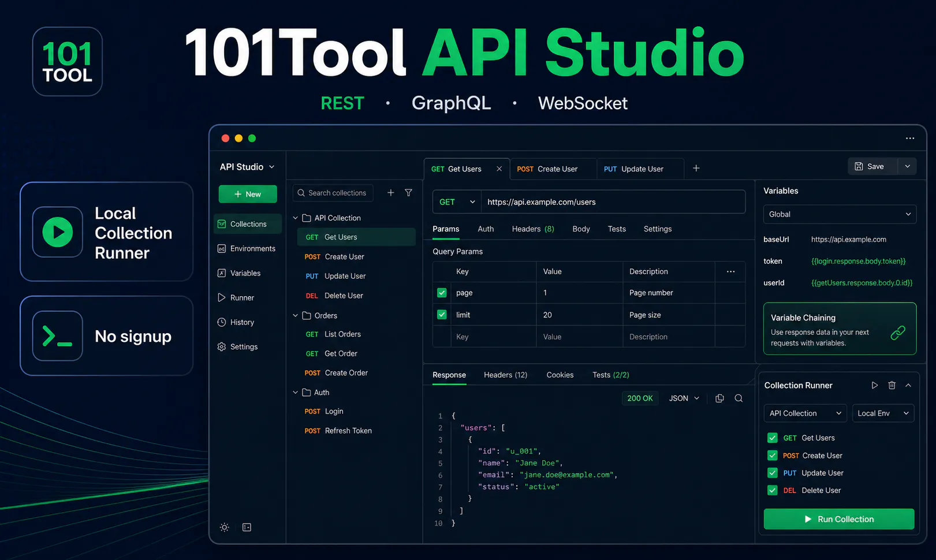Collapse the Collection Runner panel
936x560 pixels.
coord(908,385)
